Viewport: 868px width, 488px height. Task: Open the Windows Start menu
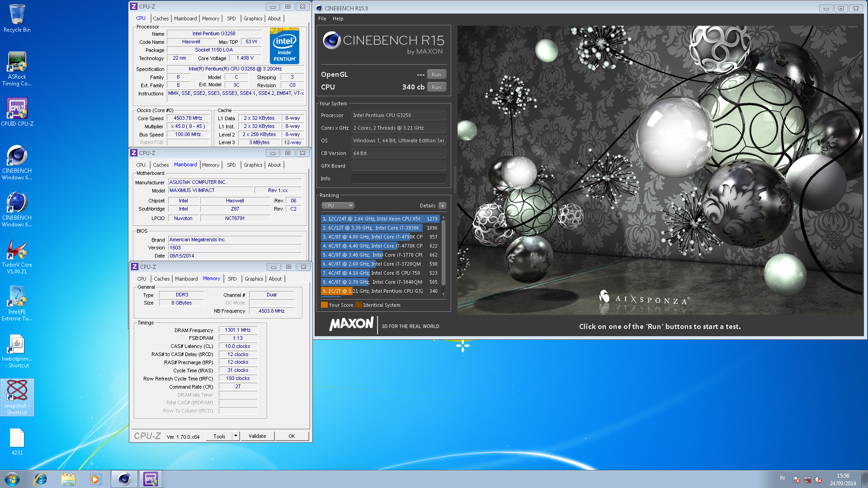[x=12, y=479]
